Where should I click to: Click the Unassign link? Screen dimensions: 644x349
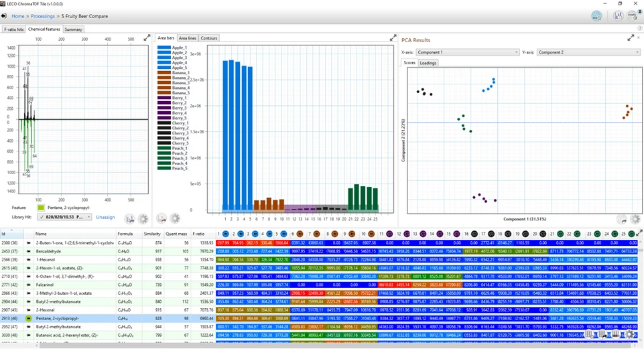click(105, 217)
